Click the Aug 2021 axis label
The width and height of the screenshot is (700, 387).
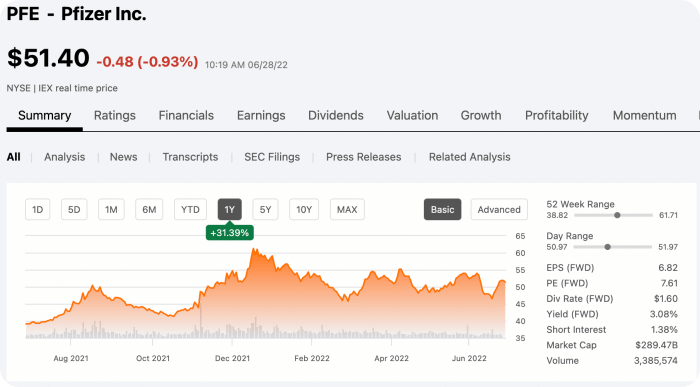pos(71,358)
